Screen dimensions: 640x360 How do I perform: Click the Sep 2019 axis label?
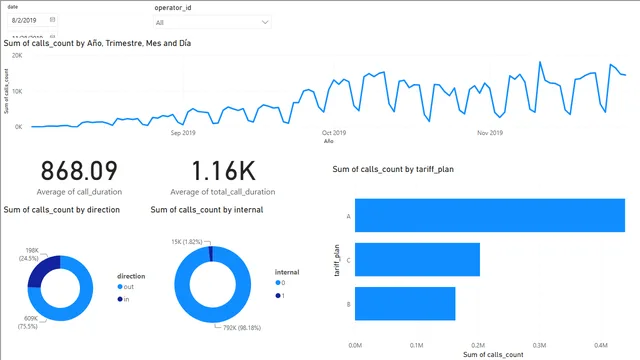183,133
